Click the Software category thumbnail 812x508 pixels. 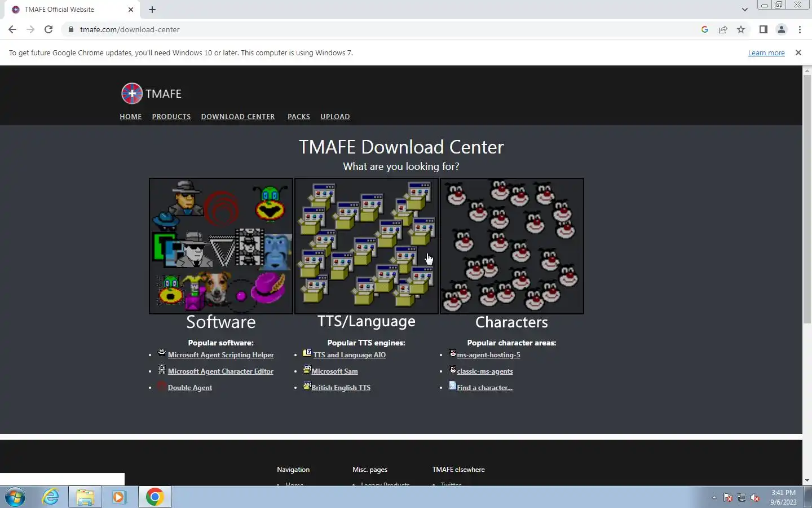(x=221, y=246)
